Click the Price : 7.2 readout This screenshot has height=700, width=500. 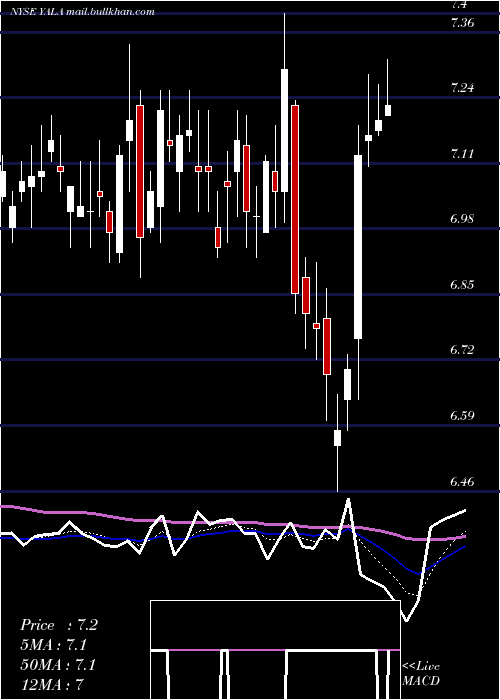58,625
